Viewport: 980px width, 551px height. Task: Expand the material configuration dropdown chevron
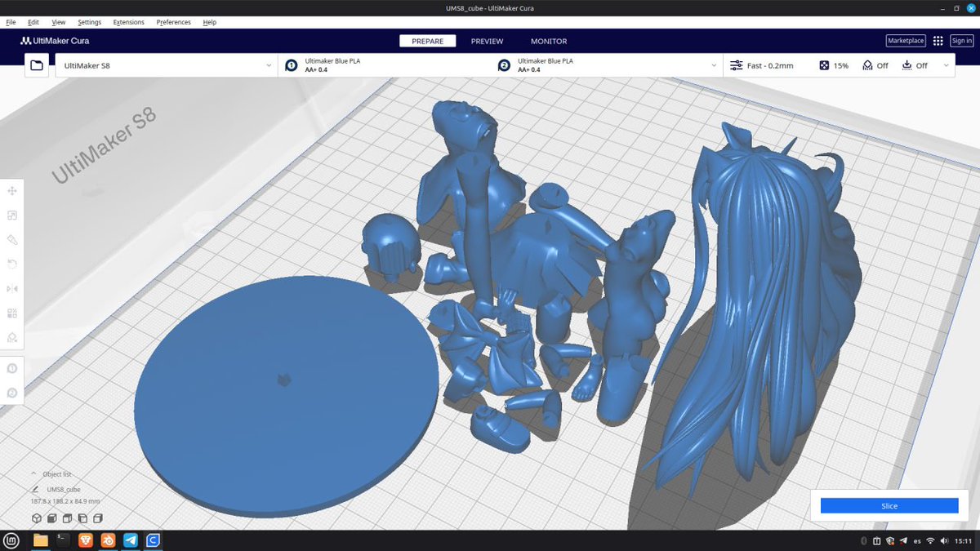click(714, 65)
